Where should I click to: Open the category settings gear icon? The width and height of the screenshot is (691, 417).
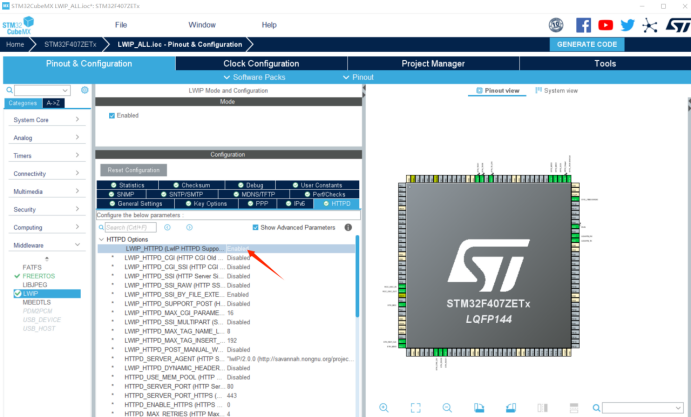(x=85, y=90)
